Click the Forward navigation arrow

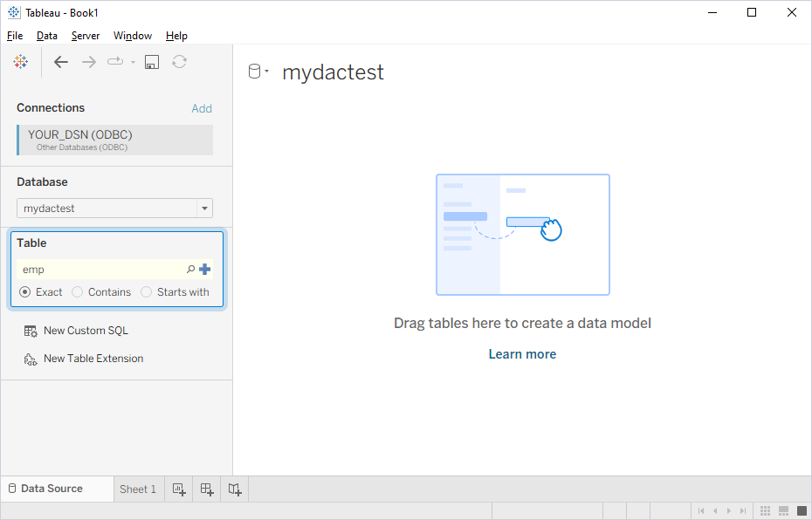(88, 61)
